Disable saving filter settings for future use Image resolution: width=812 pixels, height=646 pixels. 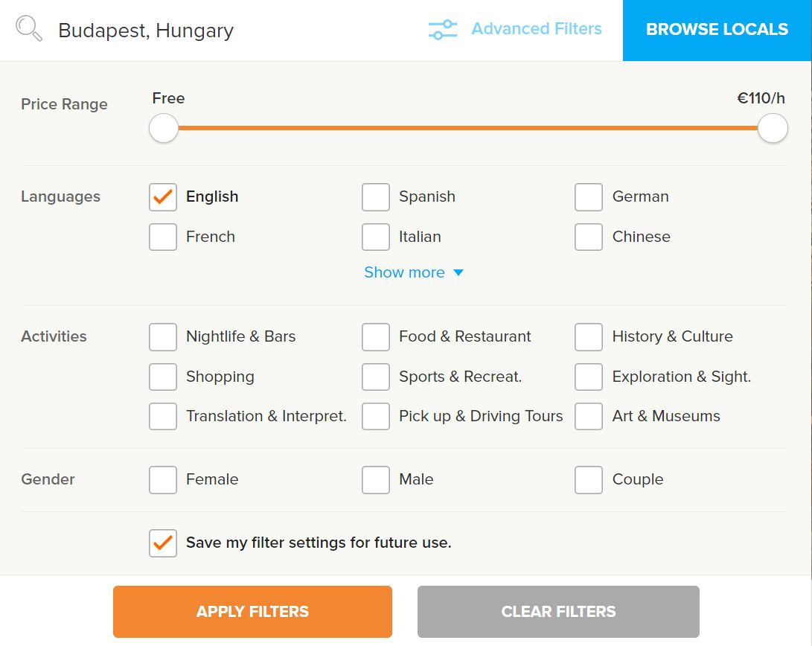[162, 543]
